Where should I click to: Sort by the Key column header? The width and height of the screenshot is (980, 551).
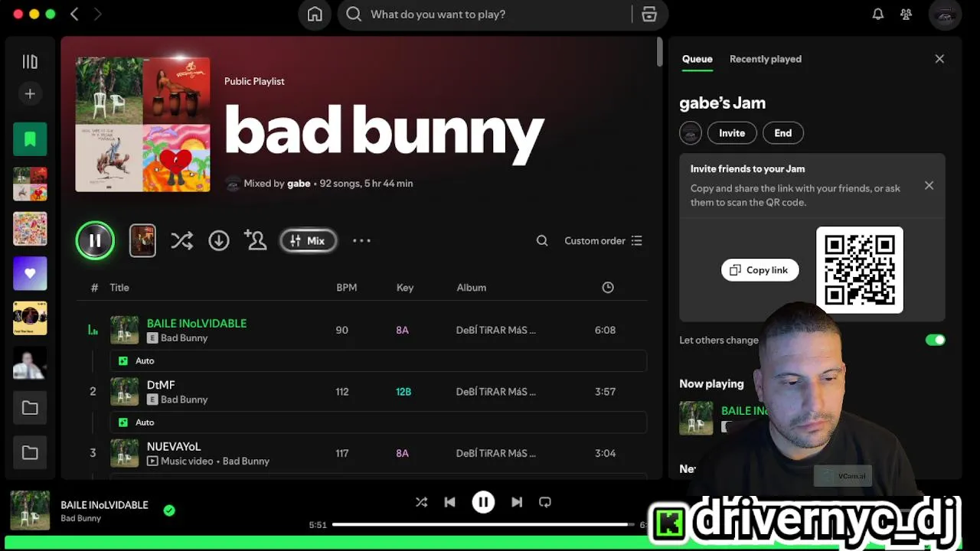point(405,288)
